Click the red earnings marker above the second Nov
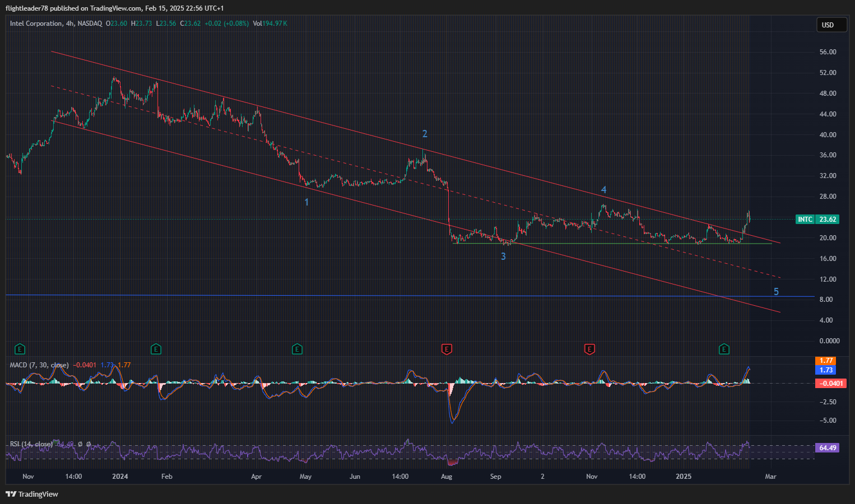This screenshot has height=504, width=855. point(589,349)
